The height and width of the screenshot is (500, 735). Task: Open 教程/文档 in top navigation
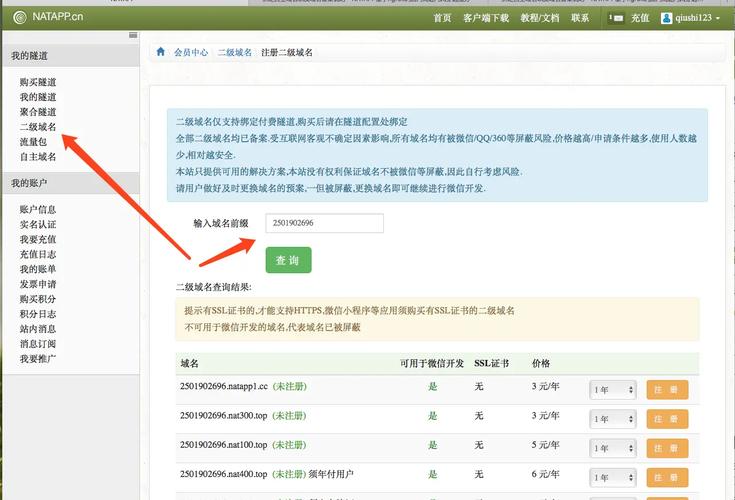click(540, 18)
